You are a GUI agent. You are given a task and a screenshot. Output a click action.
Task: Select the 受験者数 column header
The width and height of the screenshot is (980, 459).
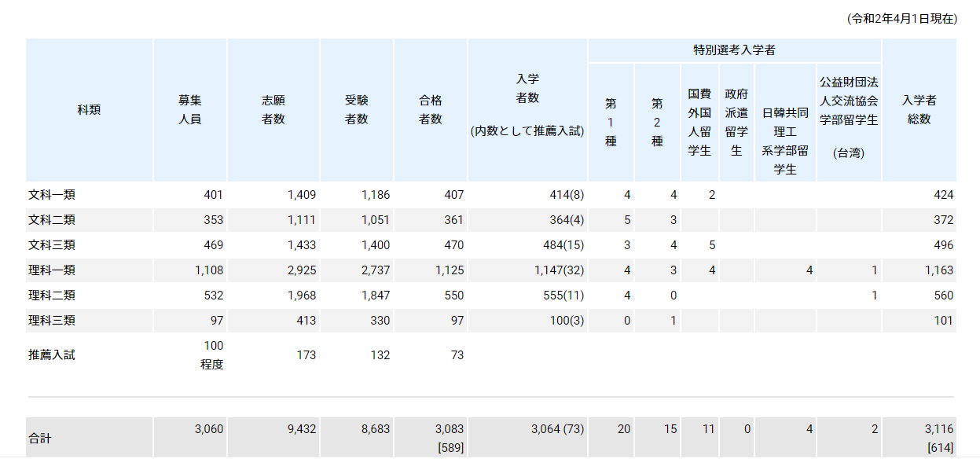(357, 110)
